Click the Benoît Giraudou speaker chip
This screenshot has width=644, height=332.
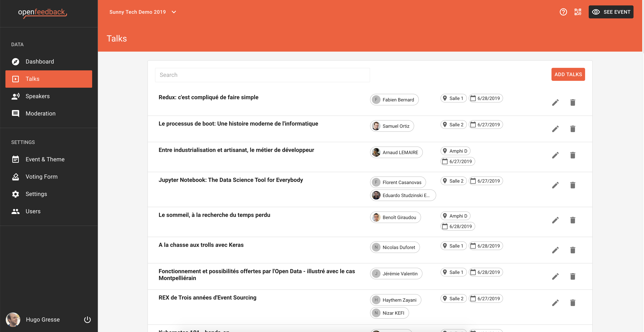coord(396,217)
